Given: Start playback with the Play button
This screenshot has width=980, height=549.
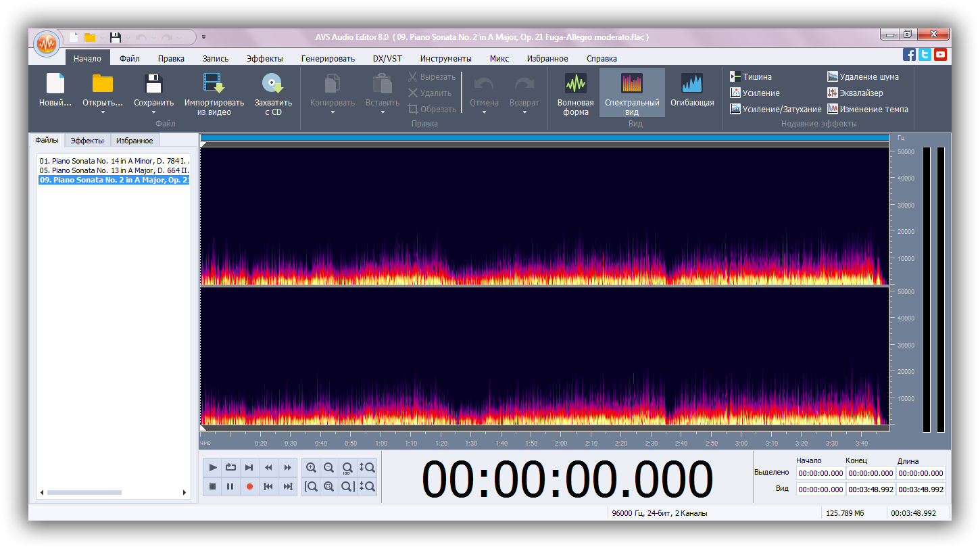Looking at the screenshot, I should (213, 467).
